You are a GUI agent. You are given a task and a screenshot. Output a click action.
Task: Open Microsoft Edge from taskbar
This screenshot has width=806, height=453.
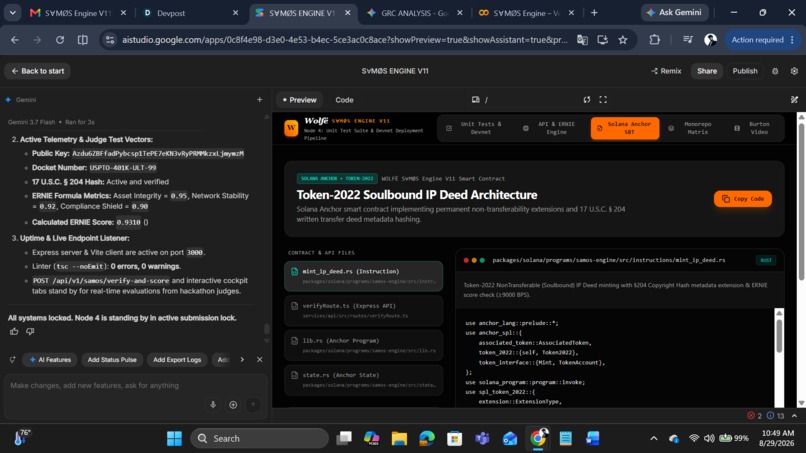click(427, 439)
